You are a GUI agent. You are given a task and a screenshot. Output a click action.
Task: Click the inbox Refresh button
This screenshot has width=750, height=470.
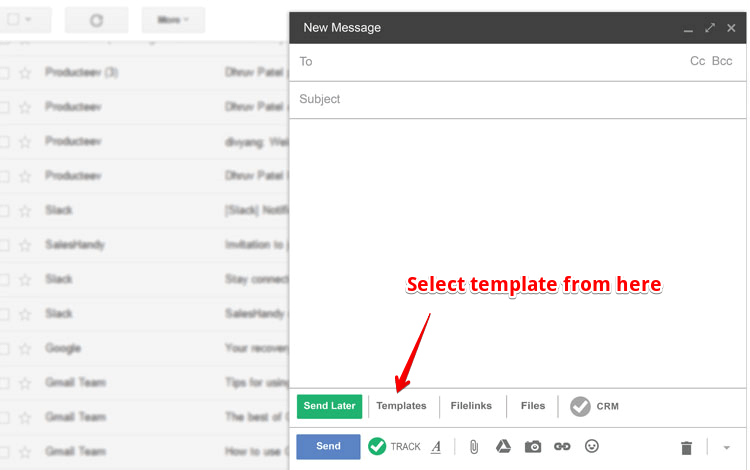(x=97, y=20)
